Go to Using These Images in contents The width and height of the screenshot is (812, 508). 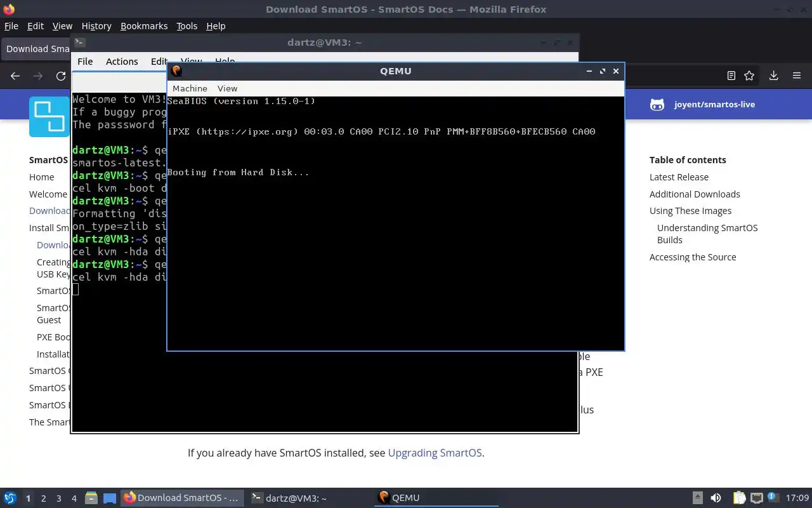click(690, 211)
